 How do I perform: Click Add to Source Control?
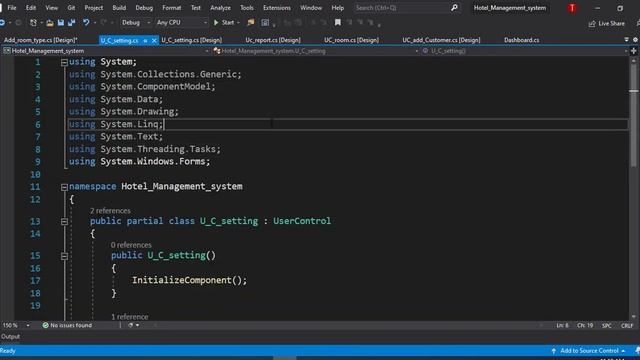pos(589,351)
